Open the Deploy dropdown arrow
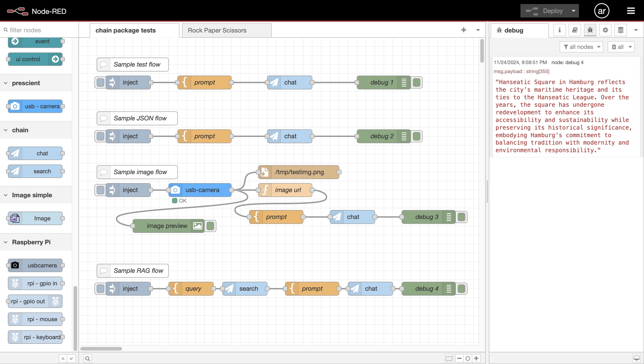 pos(574,11)
